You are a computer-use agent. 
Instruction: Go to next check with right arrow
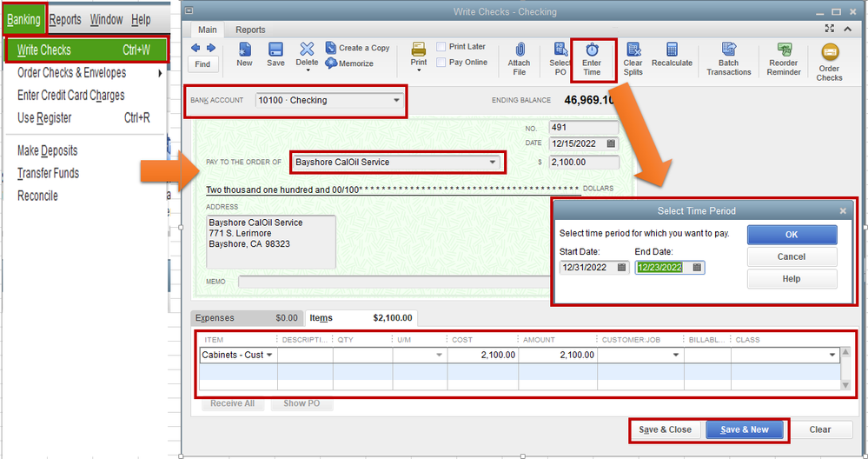click(x=211, y=48)
